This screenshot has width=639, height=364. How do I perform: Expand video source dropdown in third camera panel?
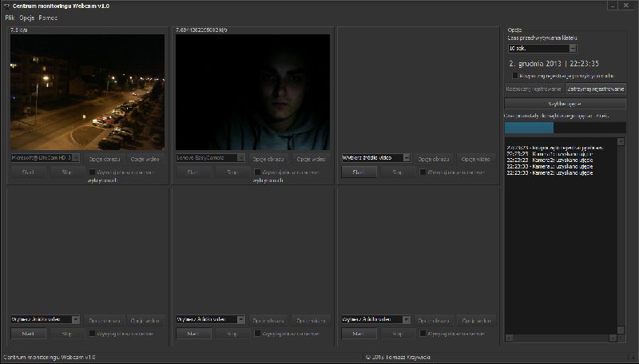coord(407,157)
